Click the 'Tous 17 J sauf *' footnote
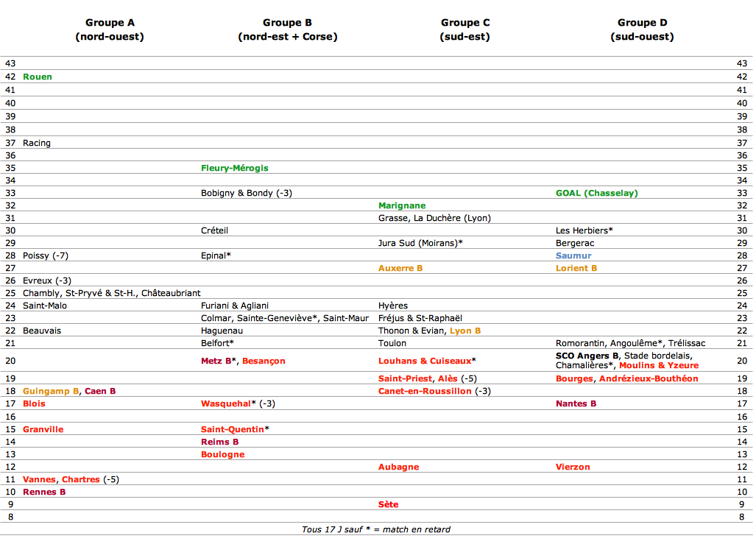This screenshot has width=756, height=558. pos(376,529)
